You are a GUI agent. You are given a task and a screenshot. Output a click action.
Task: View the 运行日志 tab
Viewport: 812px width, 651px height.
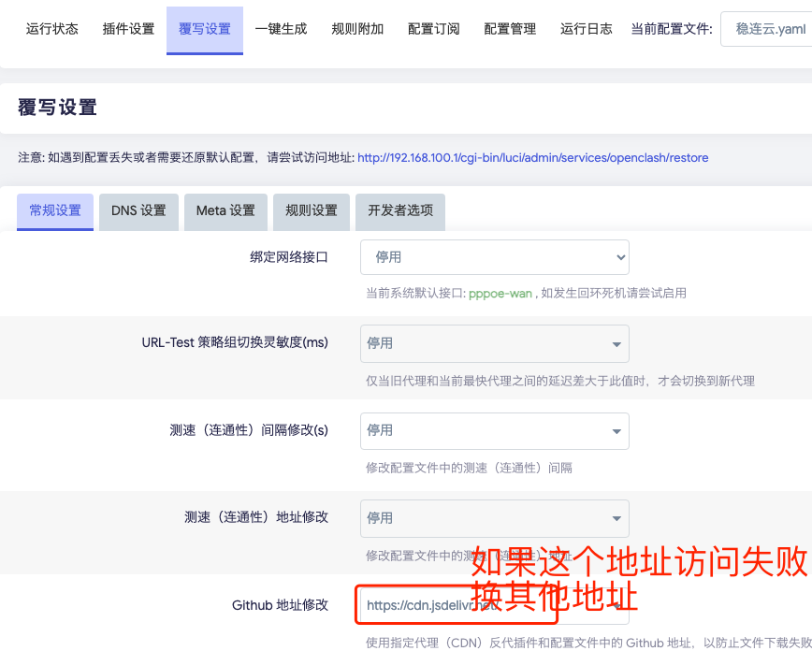point(587,29)
